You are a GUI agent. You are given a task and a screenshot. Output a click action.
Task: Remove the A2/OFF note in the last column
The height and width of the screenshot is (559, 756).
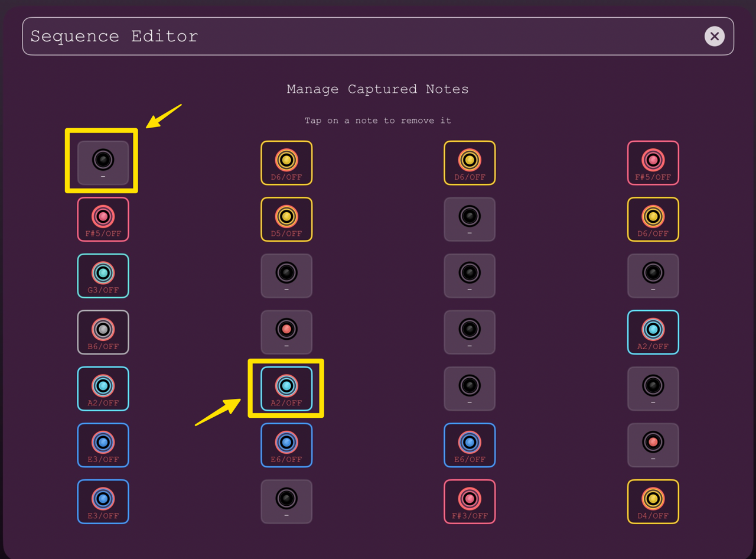click(x=653, y=332)
